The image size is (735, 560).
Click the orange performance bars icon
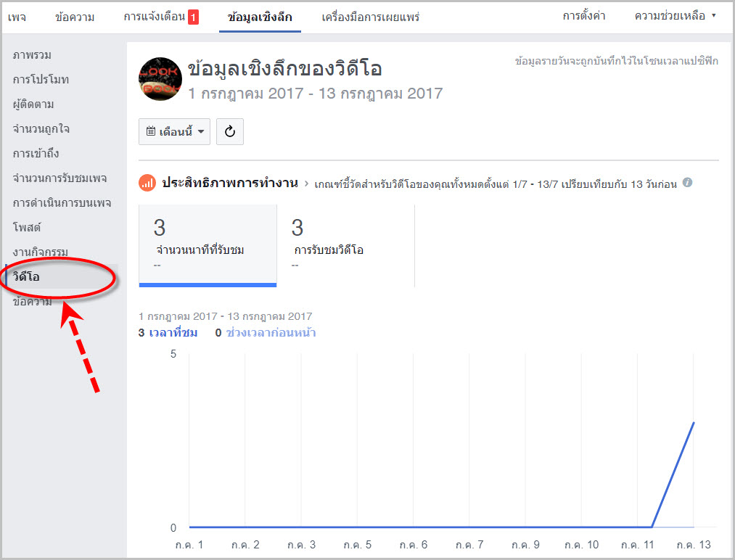(147, 183)
